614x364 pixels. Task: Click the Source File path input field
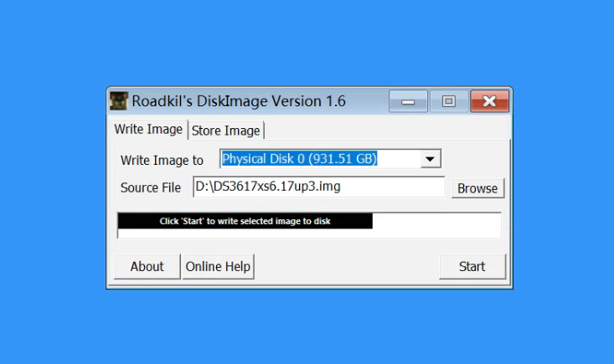click(x=319, y=187)
